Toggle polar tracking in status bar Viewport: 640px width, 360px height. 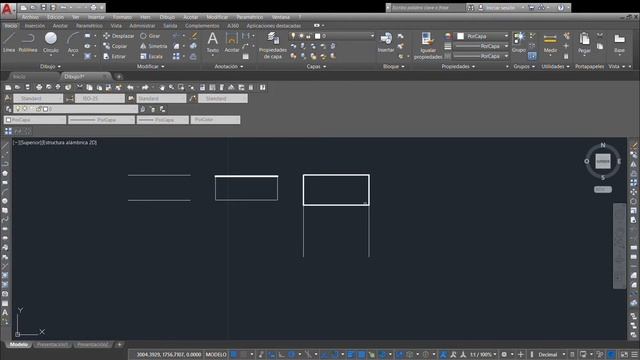click(x=291, y=354)
